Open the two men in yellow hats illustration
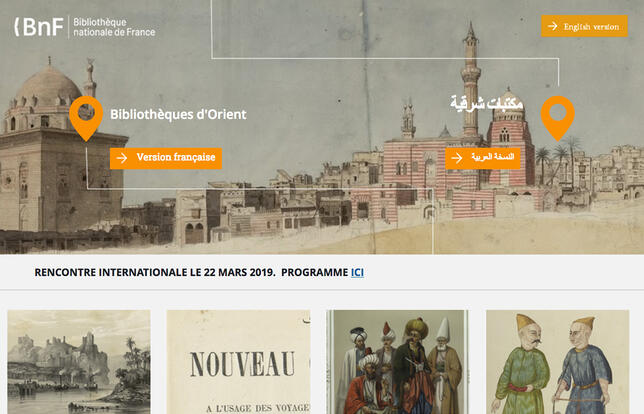The height and width of the screenshot is (414, 644). pos(557,362)
